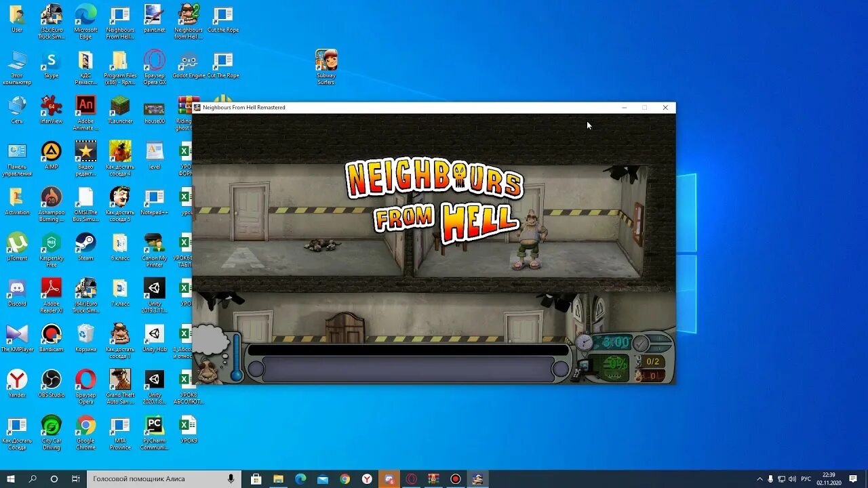Image resolution: width=868 pixels, height=488 pixels.
Task: Select the 7 класс folder on desktop
Action: click(120, 293)
